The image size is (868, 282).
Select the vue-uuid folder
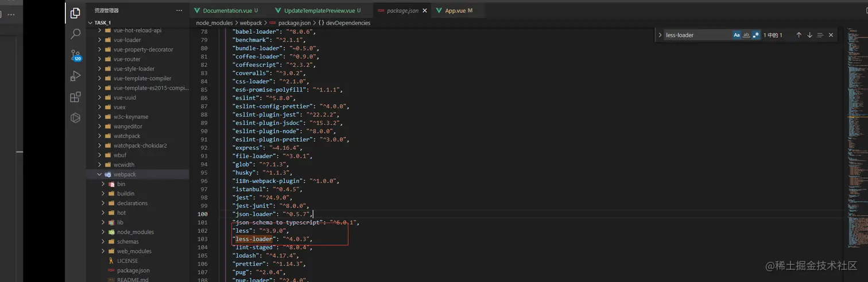(138, 98)
